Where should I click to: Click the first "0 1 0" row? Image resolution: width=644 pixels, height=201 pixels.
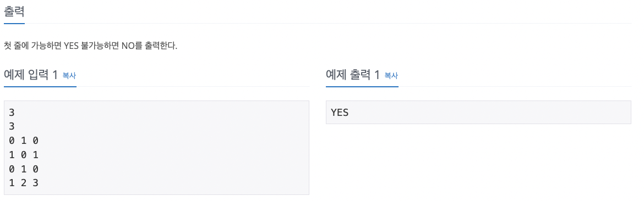24,141
